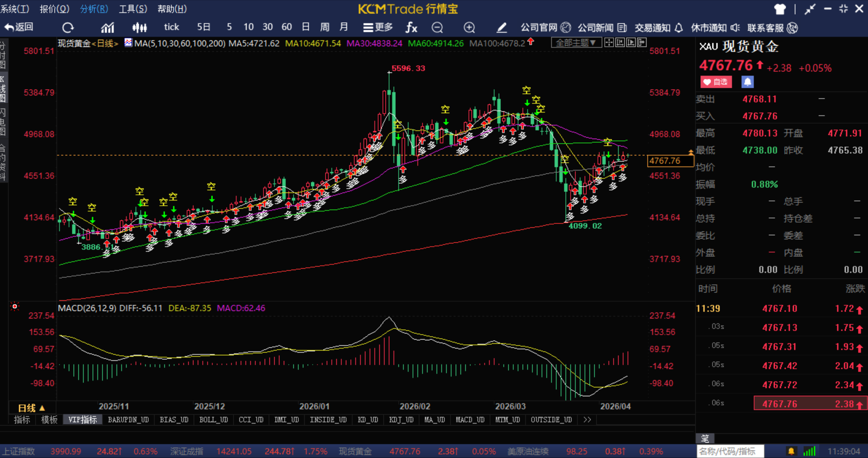
Task: Click the compact mode diagonal arrows icon
Action: click(810, 9)
